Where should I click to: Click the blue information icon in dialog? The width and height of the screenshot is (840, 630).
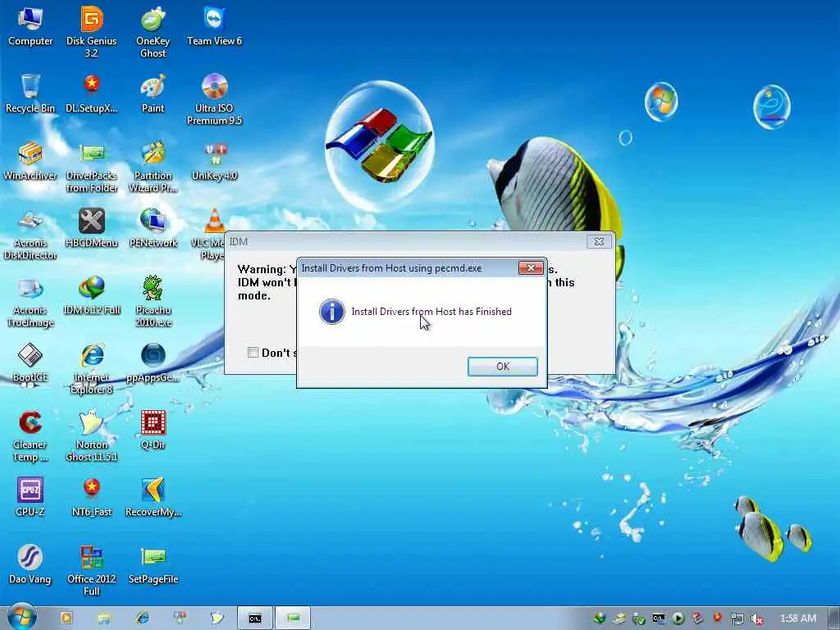click(x=331, y=311)
